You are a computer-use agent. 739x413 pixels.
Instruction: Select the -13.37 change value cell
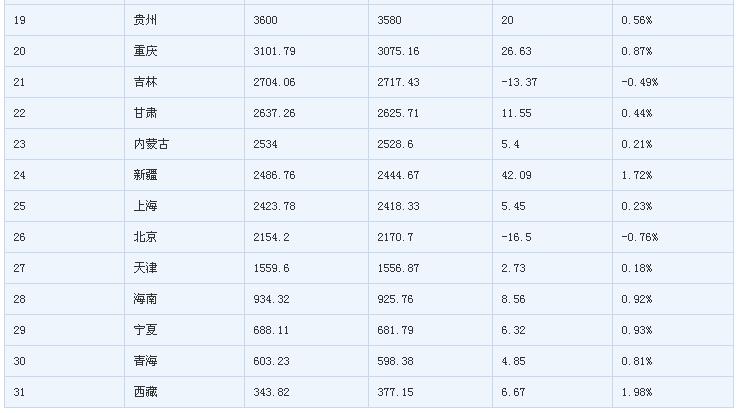[521, 82]
